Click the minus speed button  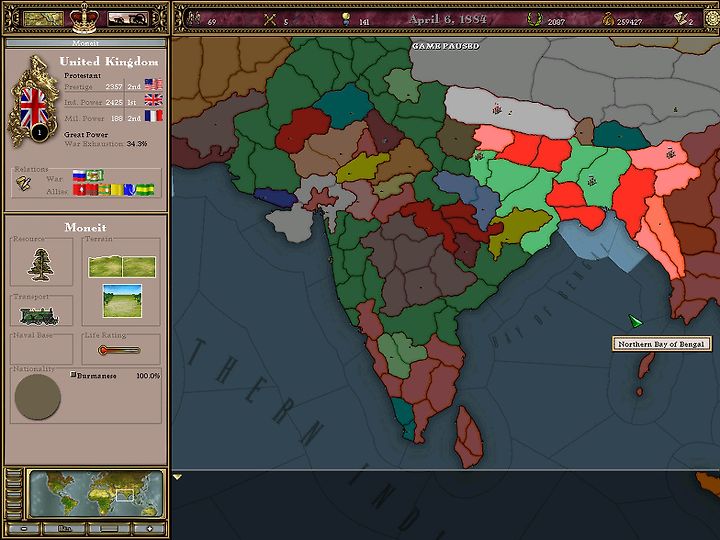coord(23,529)
